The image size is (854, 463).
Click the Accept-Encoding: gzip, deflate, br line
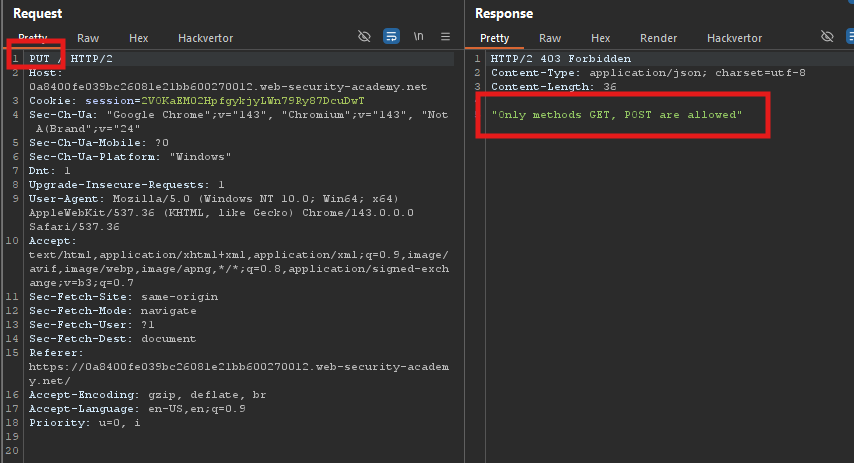coord(148,395)
